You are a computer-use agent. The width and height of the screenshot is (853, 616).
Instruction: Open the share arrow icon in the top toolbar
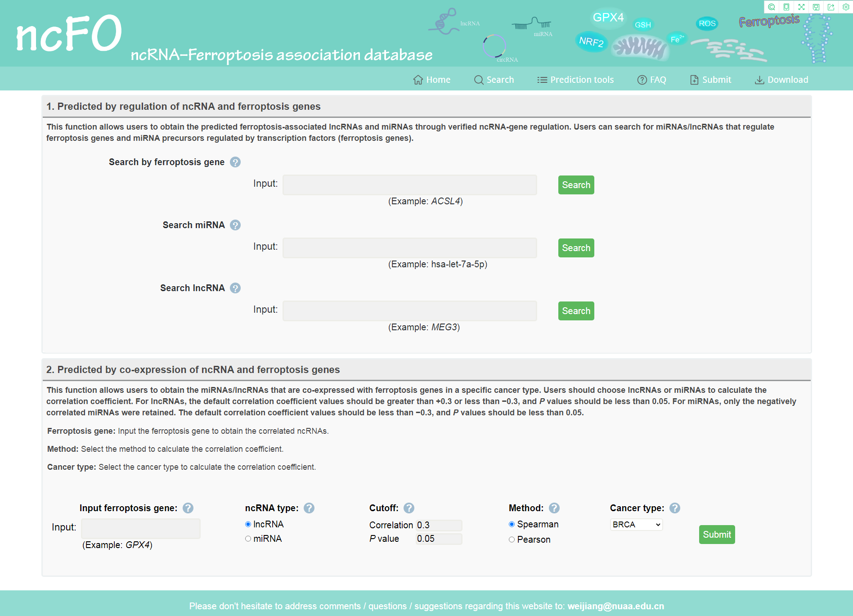831,7
